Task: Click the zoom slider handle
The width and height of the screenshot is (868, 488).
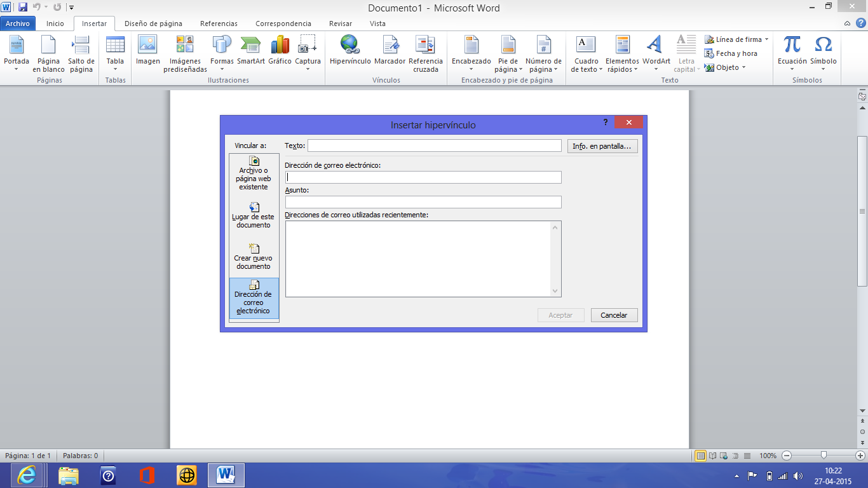Action: pyautogui.click(x=824, y=456)
